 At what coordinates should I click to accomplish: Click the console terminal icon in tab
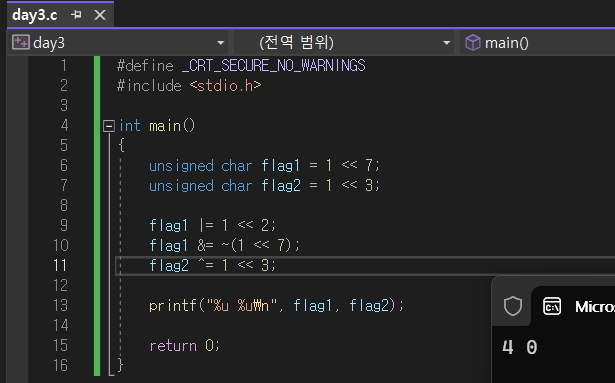click(552, 306)
